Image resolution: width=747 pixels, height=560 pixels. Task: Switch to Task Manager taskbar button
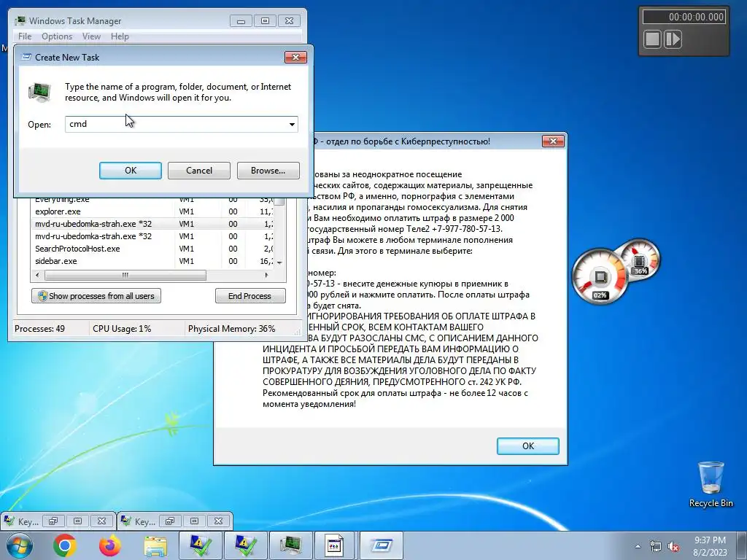tap(290, 545)
